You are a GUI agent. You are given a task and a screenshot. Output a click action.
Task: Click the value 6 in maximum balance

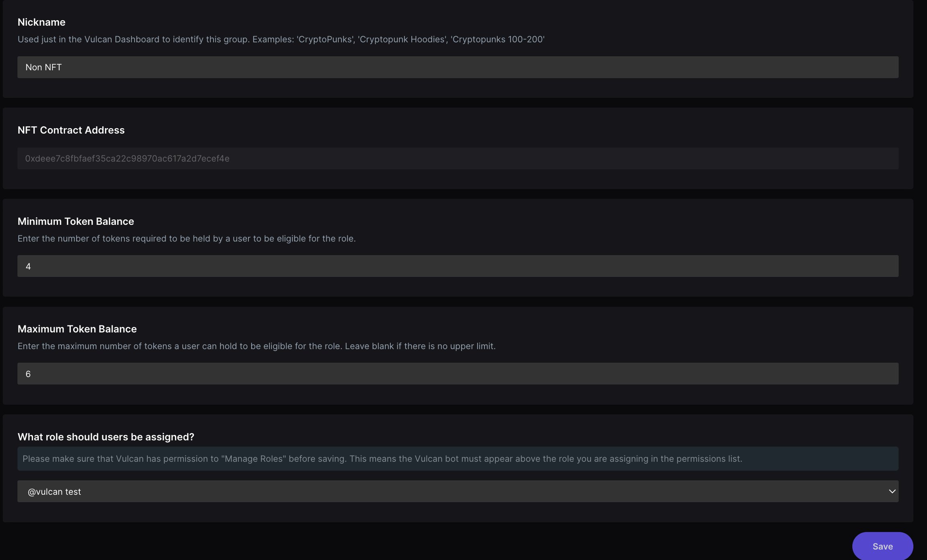point(28,374)
